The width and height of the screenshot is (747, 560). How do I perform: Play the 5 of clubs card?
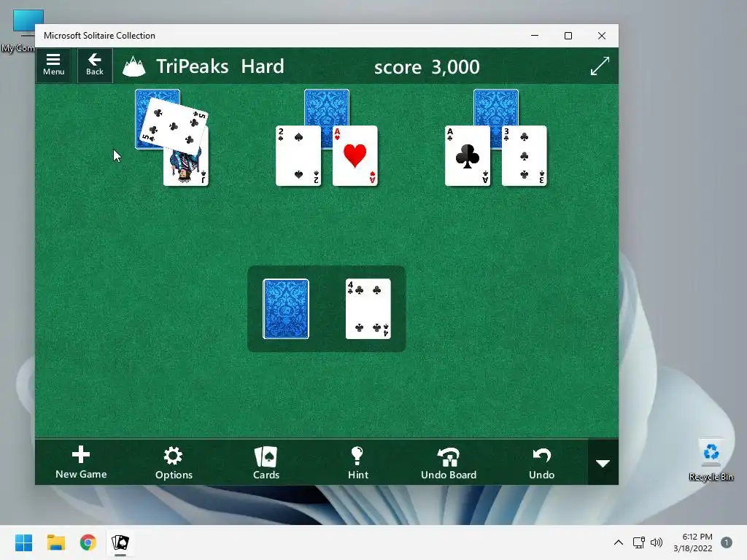pos(174,125)
